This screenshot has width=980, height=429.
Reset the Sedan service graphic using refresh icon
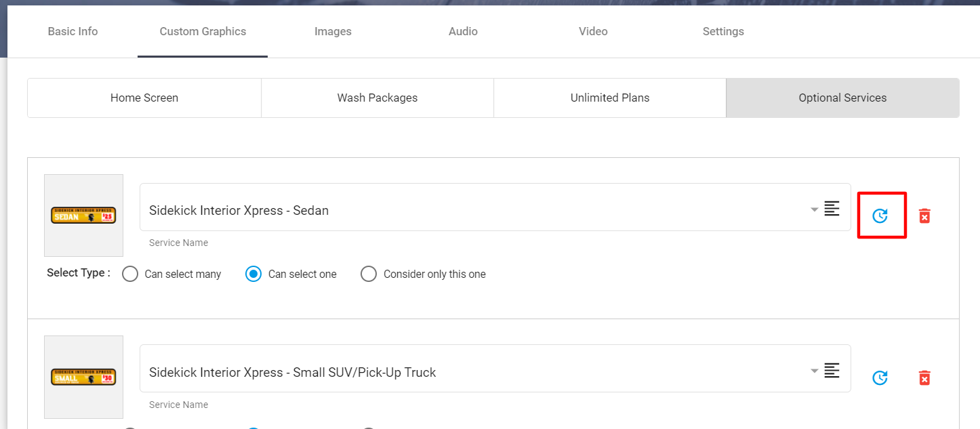(x=880, y=216)
